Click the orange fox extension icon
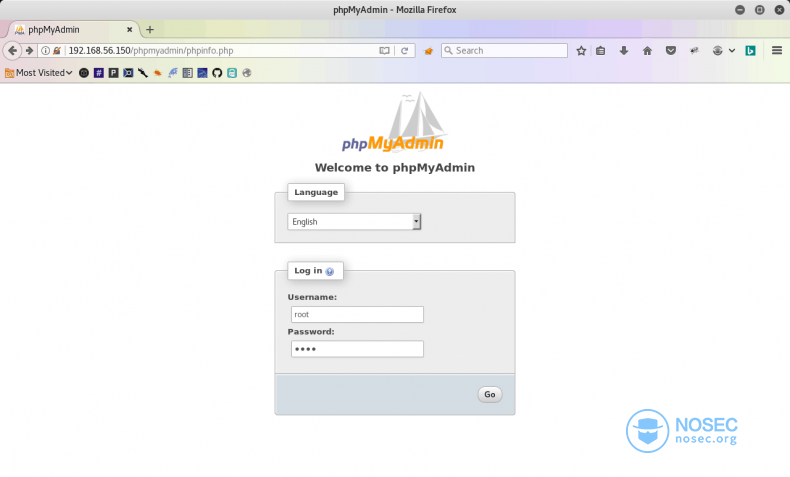The image size is (790, 477). click(428, 50)
